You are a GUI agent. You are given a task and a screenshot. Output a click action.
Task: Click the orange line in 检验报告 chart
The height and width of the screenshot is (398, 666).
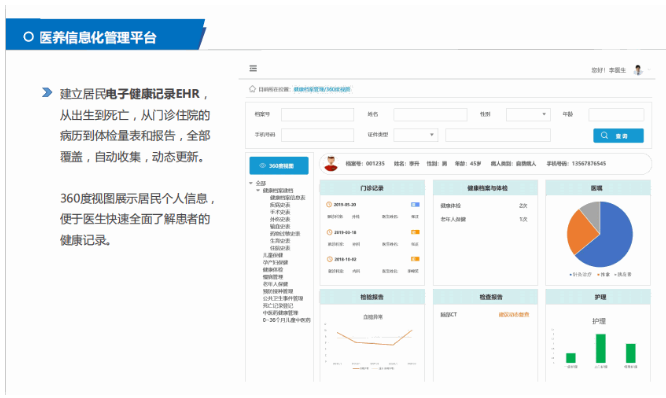374,342
